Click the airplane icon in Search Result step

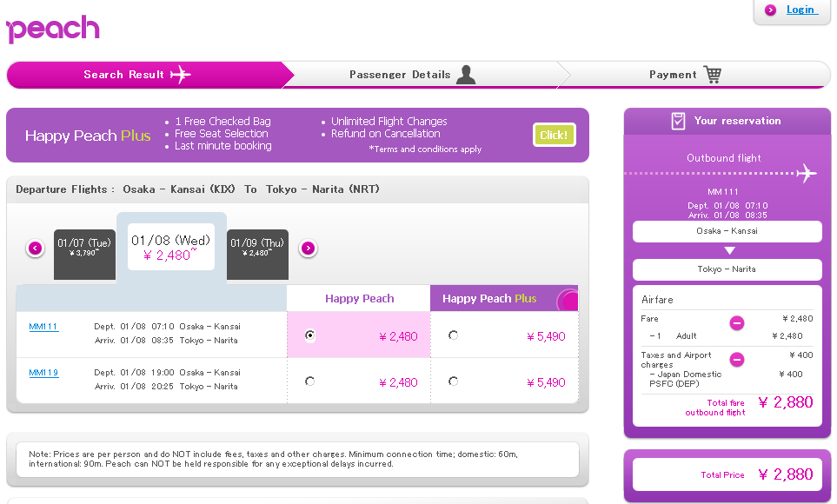coord(181,75)
